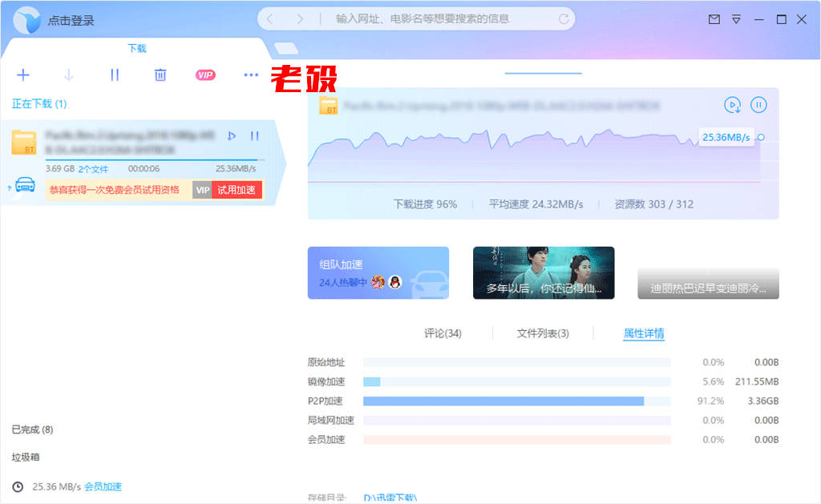Viewport: 821px width, 504px height.
Task: Click the new download plus icon
Action: point(23,75)
